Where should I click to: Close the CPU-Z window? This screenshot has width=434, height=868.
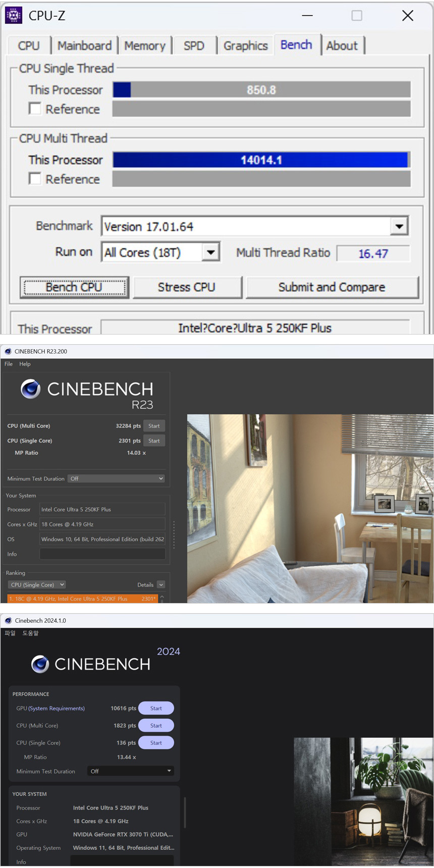click(408, 16)
